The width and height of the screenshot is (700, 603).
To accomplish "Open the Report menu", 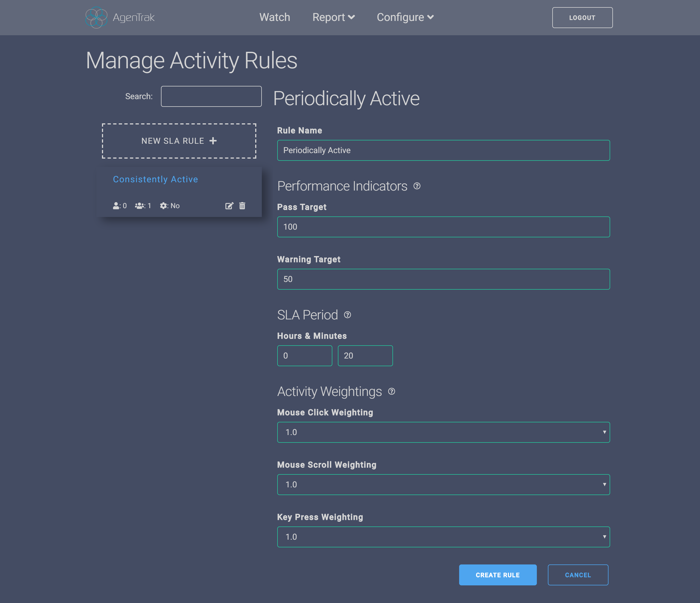I will pyautogui.click(x=333, y=17).
